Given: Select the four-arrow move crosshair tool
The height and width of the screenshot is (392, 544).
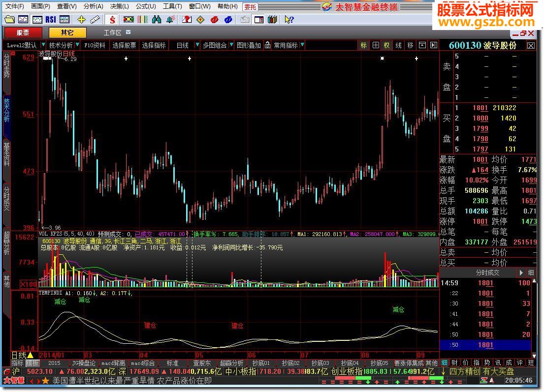Looking at the screenshot, I should (x=81, y=20).
